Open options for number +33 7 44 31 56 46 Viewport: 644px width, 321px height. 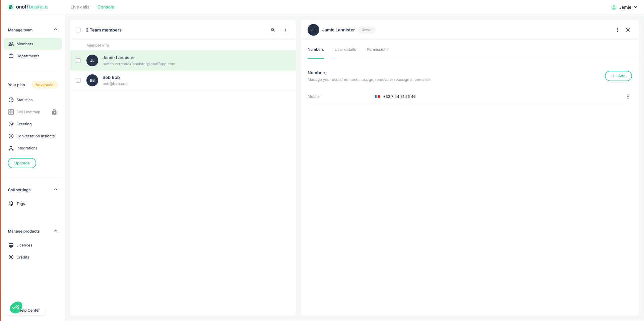[x=628, y=97]
